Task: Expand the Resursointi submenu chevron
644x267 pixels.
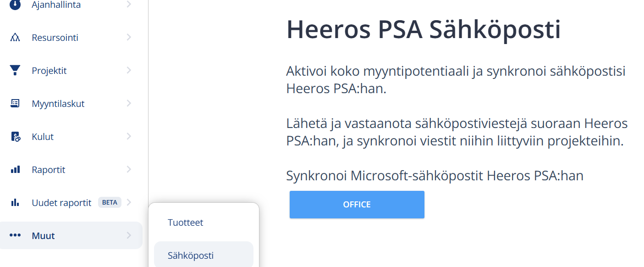Action: point(129,37)
